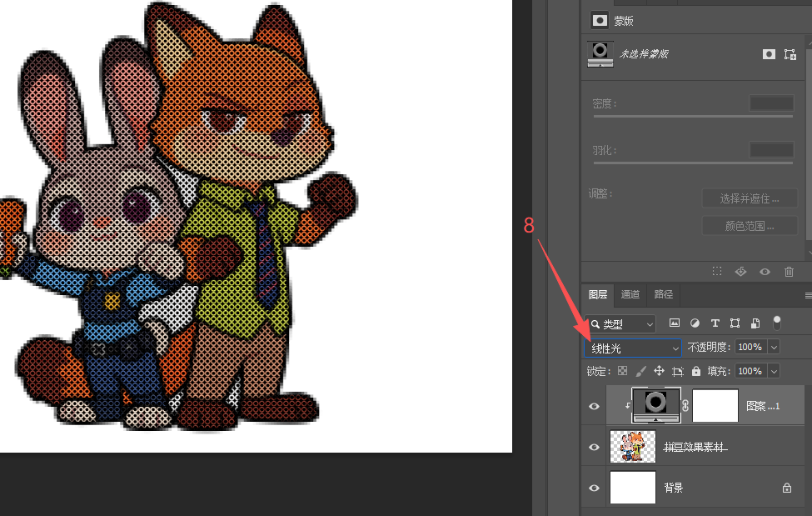Open Layers panel menu icon

(808, 296)
